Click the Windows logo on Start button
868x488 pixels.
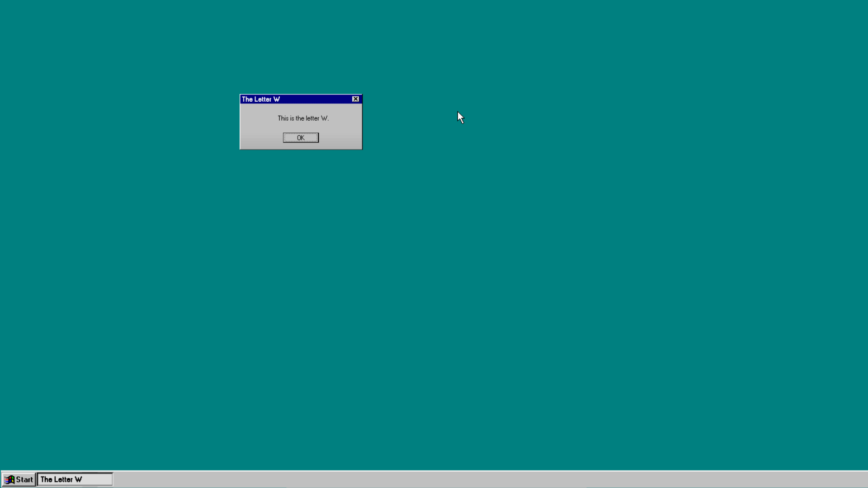coord(9,479)
